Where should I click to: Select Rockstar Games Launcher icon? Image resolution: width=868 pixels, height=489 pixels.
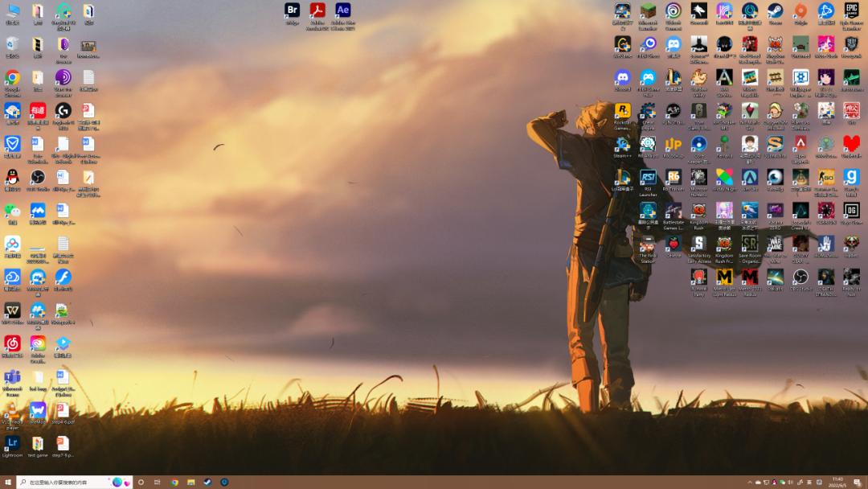pos(622,111)
